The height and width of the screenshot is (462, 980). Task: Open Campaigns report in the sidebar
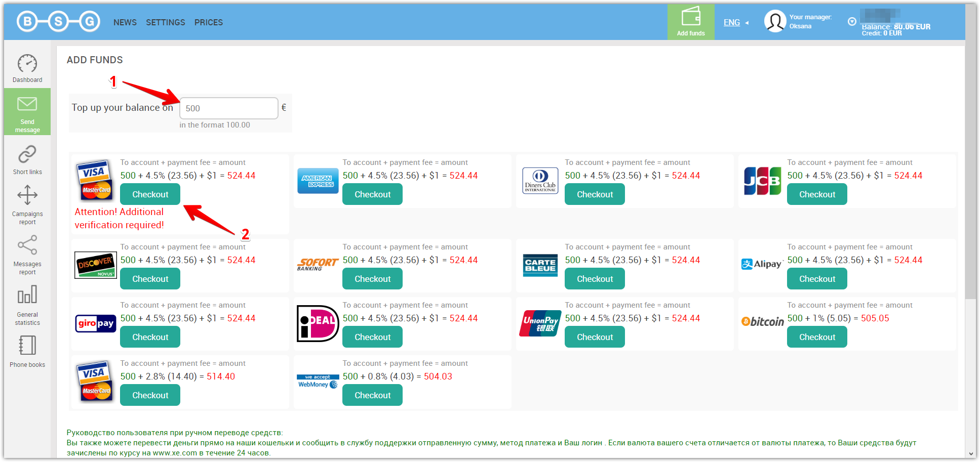[27, 205]
